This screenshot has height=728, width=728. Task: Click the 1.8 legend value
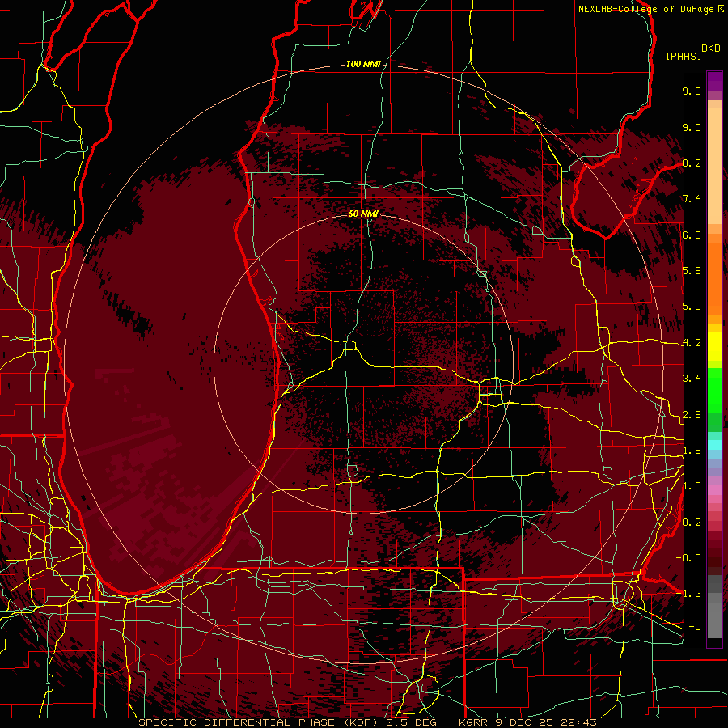[692, 451]
